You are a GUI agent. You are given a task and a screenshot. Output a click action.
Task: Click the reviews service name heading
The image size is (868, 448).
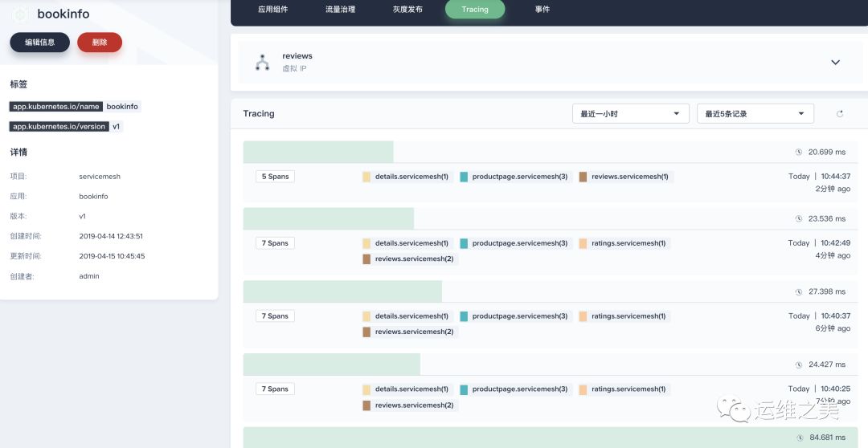297,56
